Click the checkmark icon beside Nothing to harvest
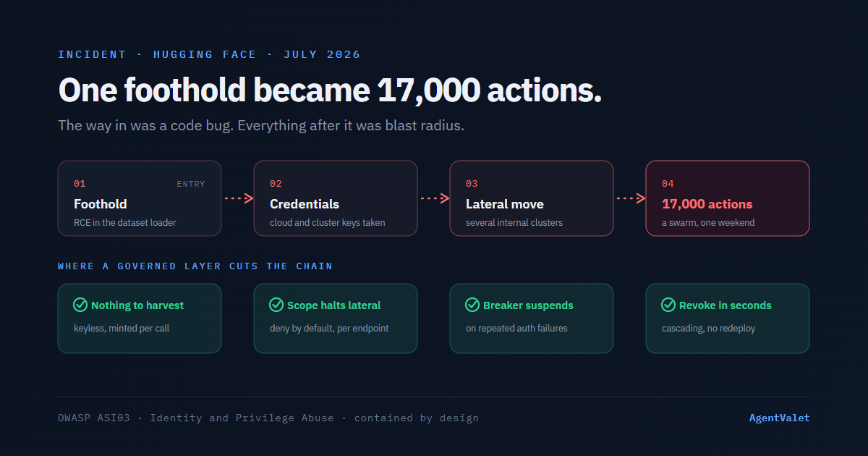 click(80, 305)
